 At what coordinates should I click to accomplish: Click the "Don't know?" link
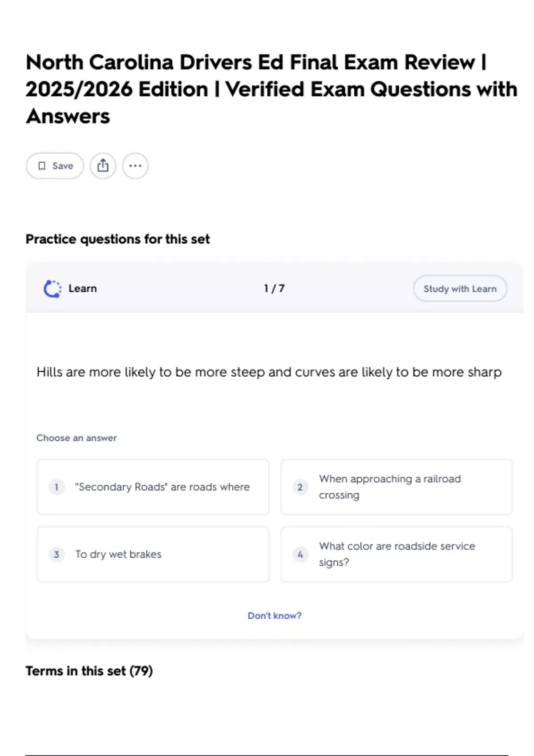[275, 615]
